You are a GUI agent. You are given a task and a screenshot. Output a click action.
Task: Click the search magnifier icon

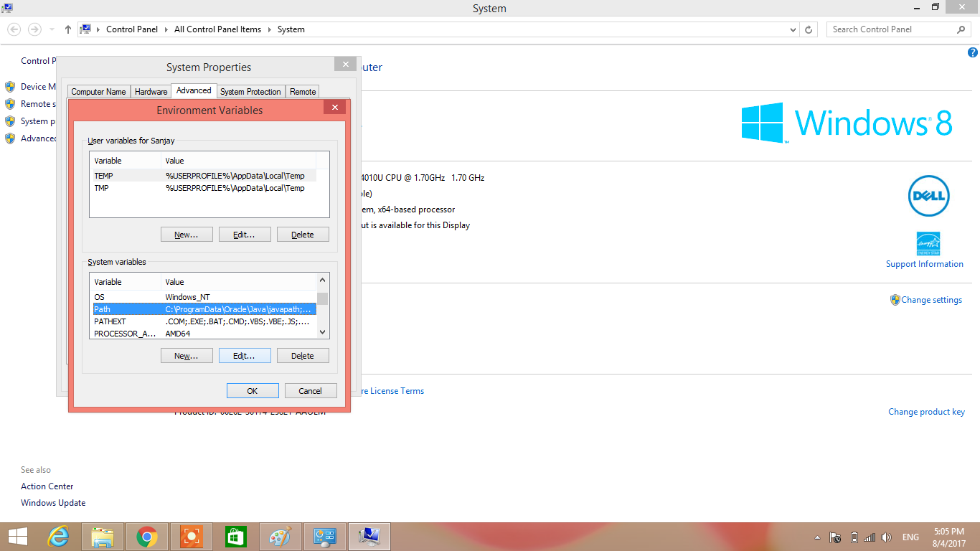point(961,29)
